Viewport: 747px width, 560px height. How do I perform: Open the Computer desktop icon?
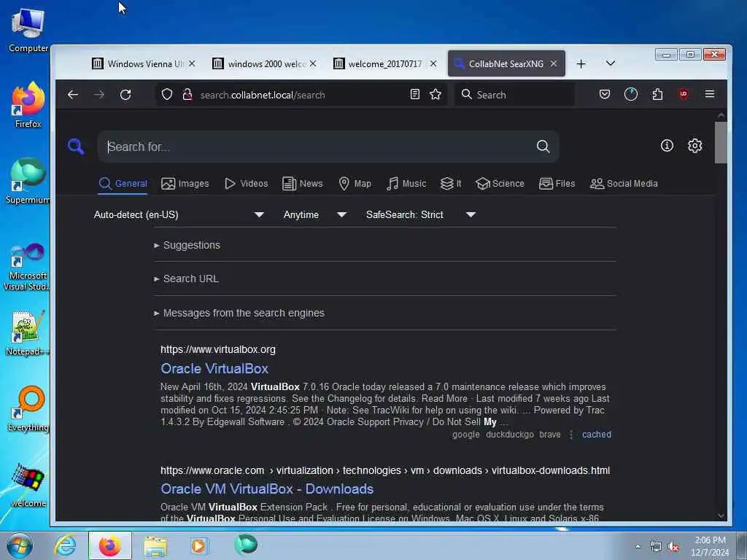[28, 31]
